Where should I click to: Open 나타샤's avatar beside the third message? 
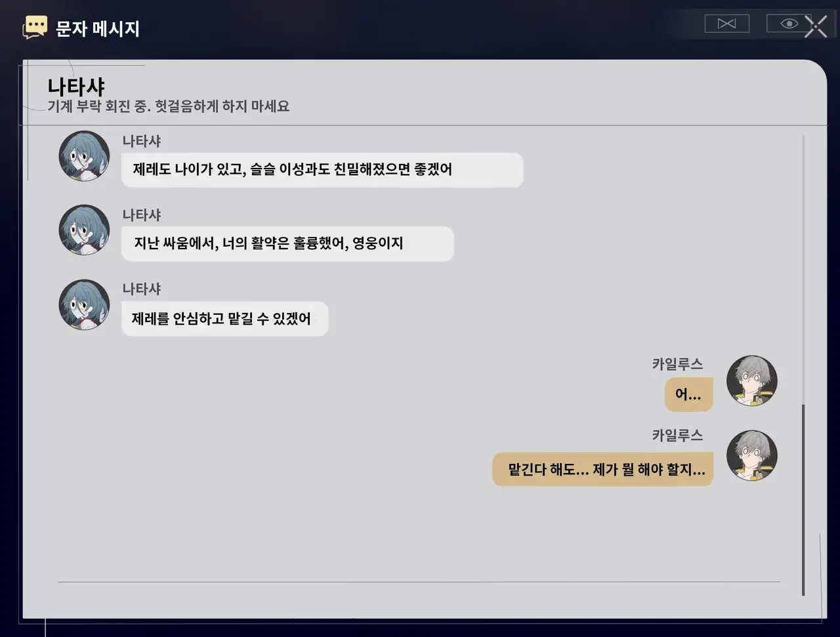(84, 304)
